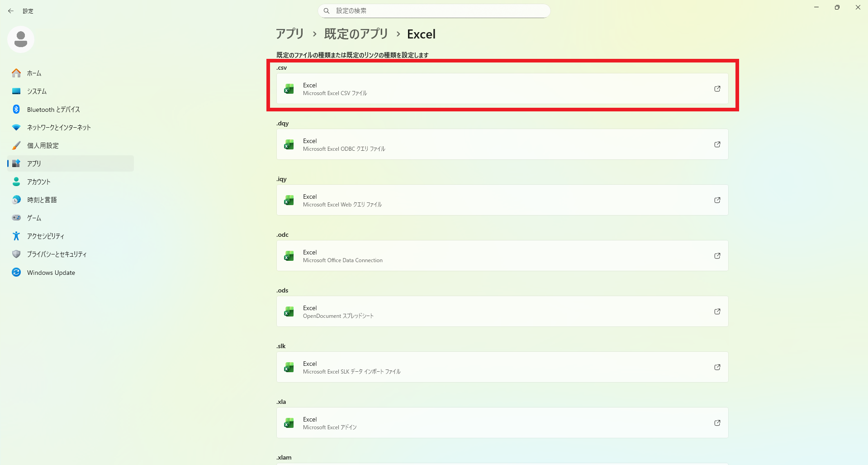Click the Excel icon in .slk row
The height and width of the screenshot is (465, 868).
pyautogui.click(x=289, y=367)
